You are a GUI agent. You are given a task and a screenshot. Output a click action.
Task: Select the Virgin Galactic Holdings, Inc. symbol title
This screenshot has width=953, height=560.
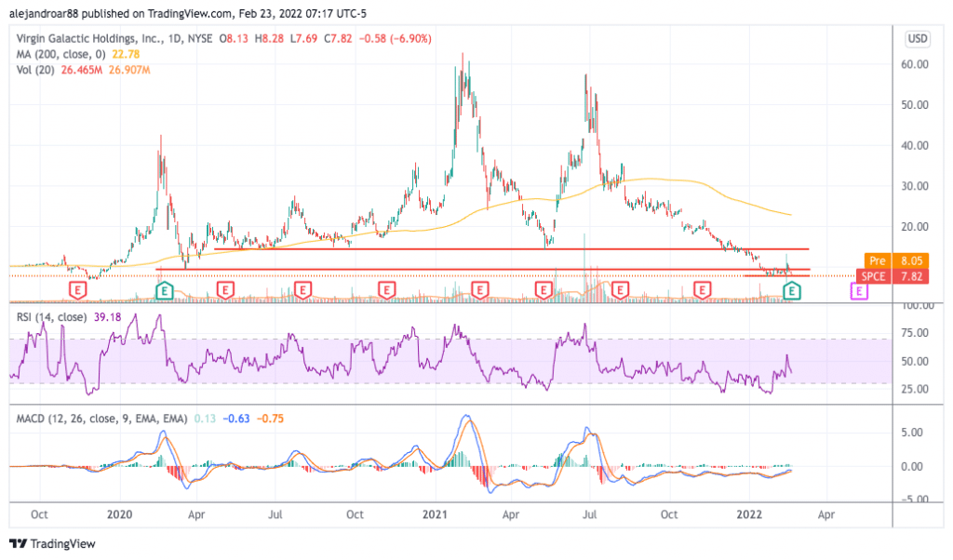[x=89, y=38]
